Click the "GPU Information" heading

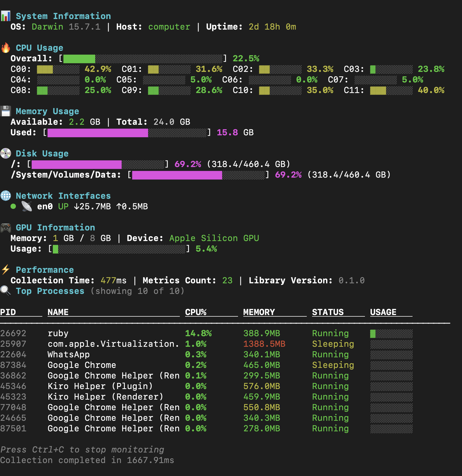pos(56,228)
